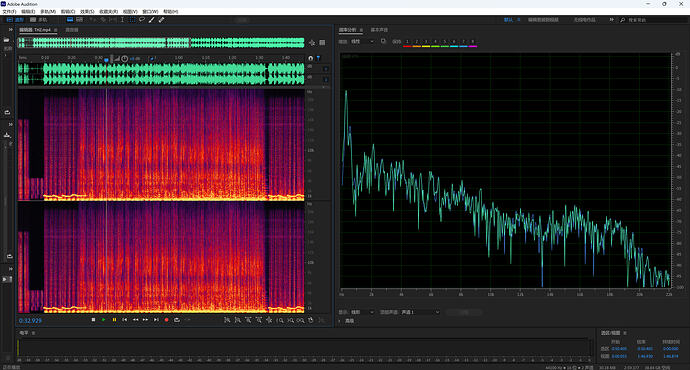Toggle frequency hold button 6

point(454,42)
